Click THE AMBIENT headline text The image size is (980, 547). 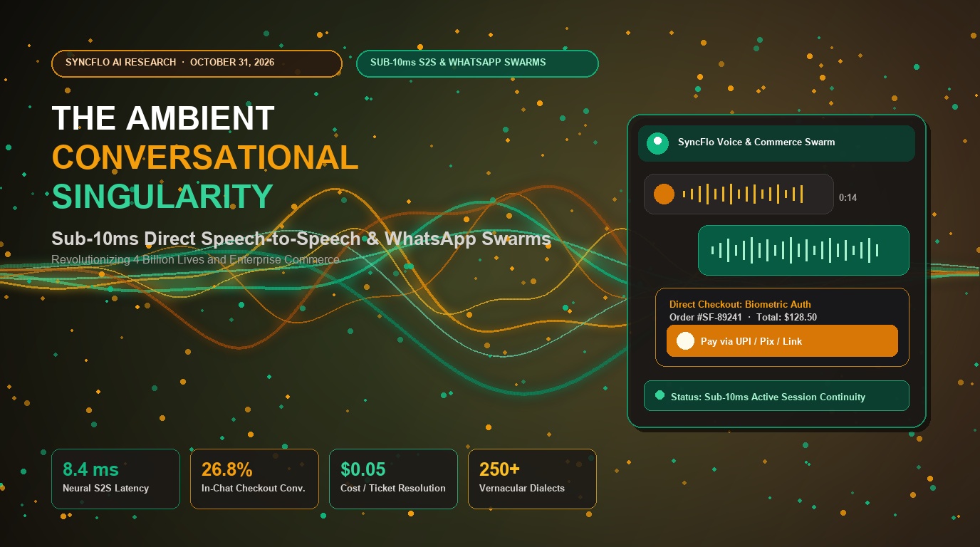(163, 118)
